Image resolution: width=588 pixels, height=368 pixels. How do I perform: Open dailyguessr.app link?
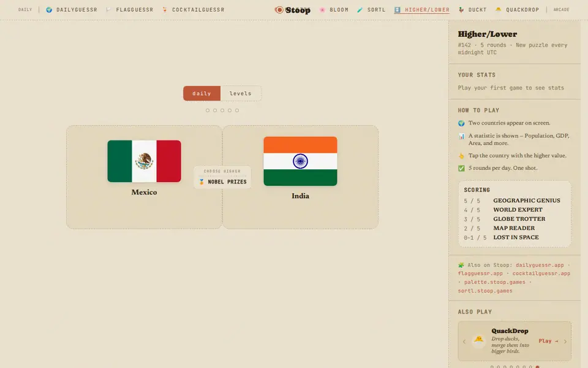[x=540, y=265]
